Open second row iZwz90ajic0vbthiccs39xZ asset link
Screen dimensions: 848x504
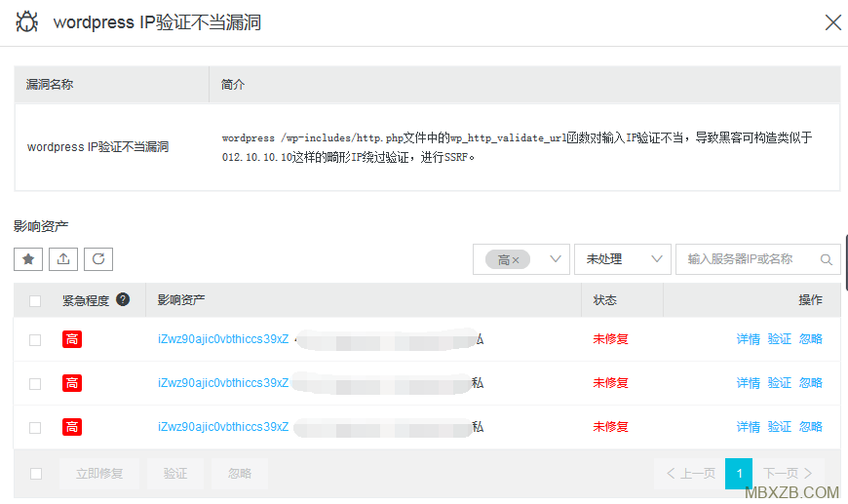[223, 383]
